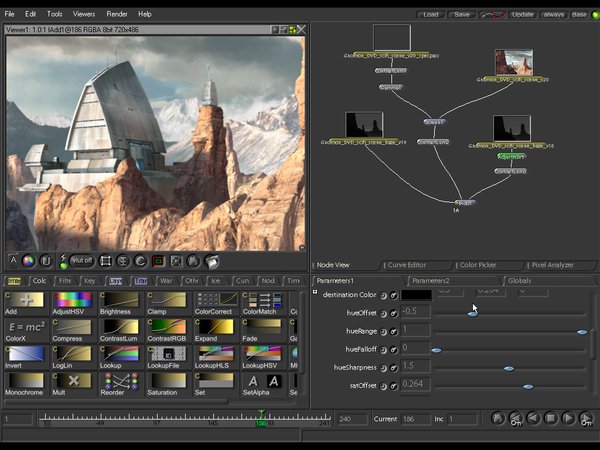Viewport: 600px width, 450px height.
Task: Click the ColorX expression node icon
Action: [23, 327]
